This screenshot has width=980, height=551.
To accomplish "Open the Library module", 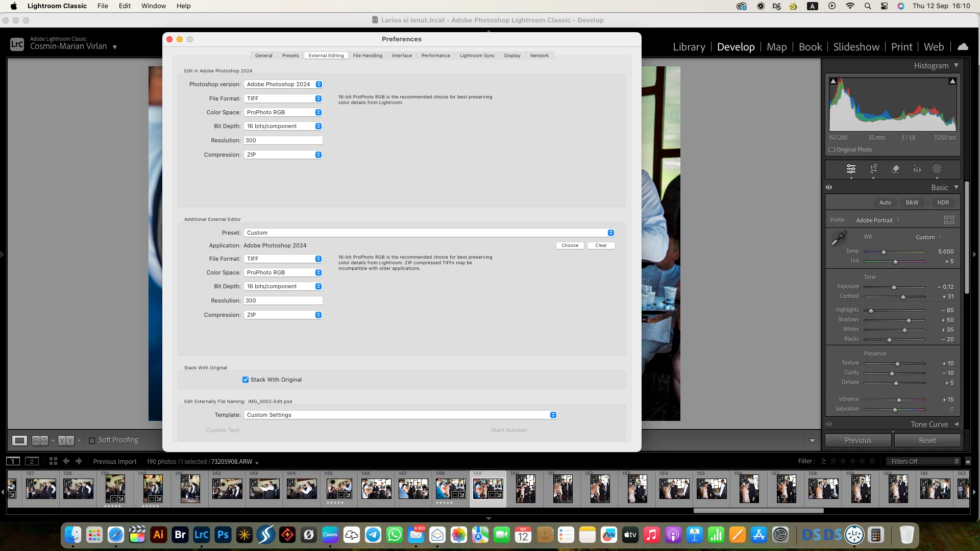I will pos(689,47).
